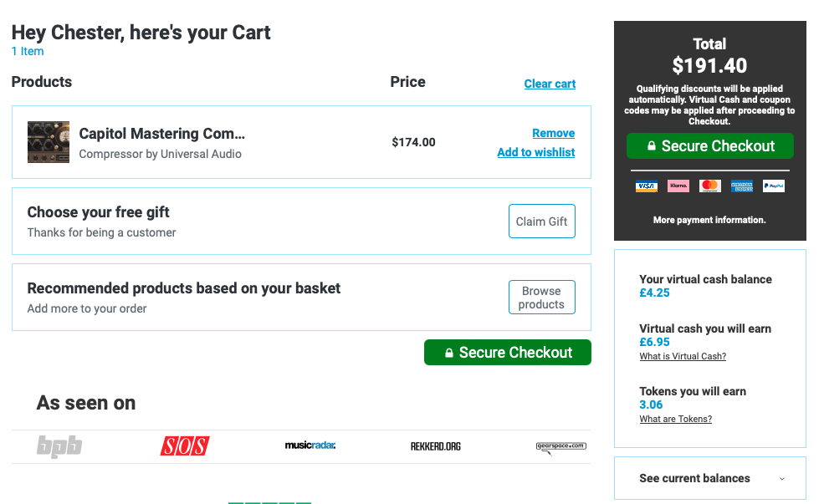Viewport: 824px width, 504px height.
Task: Click the American Express payment icon
Action: point(741,186)
